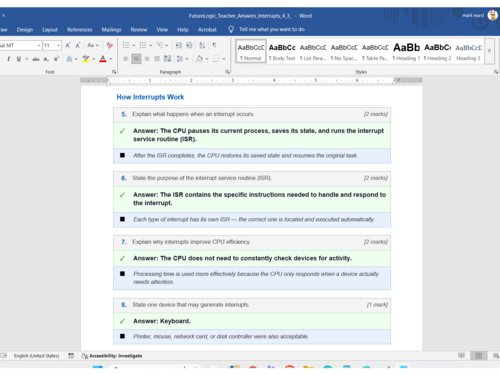
Task: Open the Review tab
Action: (139, 30)
